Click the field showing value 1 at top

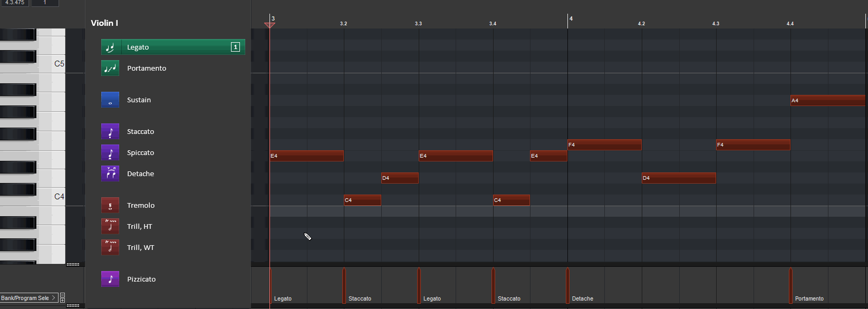coord(45,3)
